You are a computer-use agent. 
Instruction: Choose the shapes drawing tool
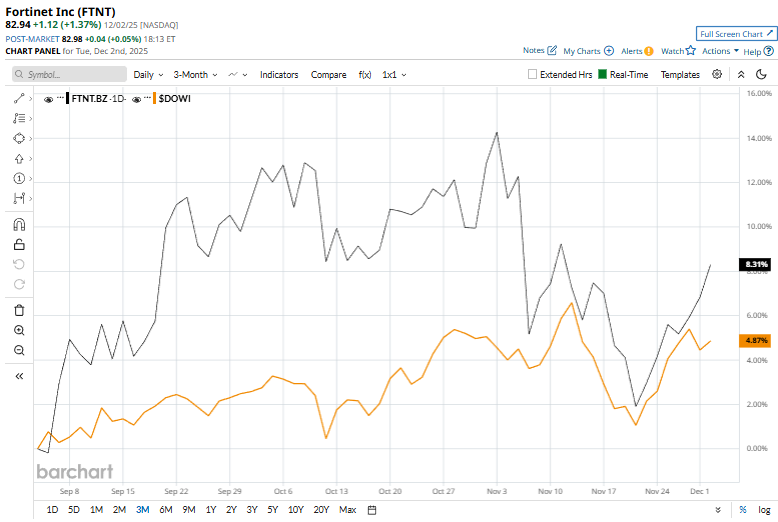19,138
